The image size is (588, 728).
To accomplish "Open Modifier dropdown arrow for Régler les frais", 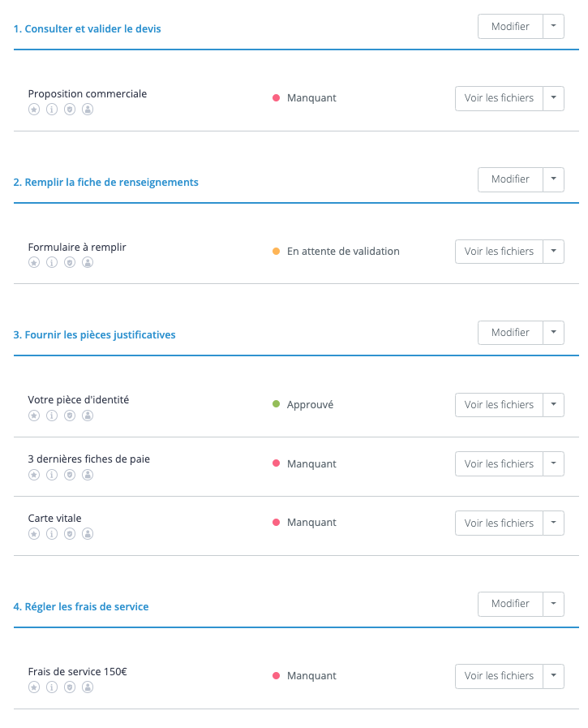I will click(553, 603).
